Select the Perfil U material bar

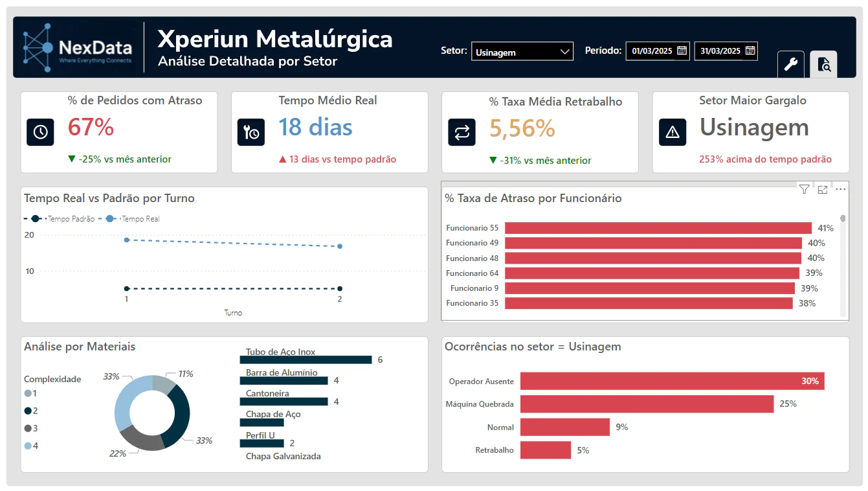pos(262,444)
